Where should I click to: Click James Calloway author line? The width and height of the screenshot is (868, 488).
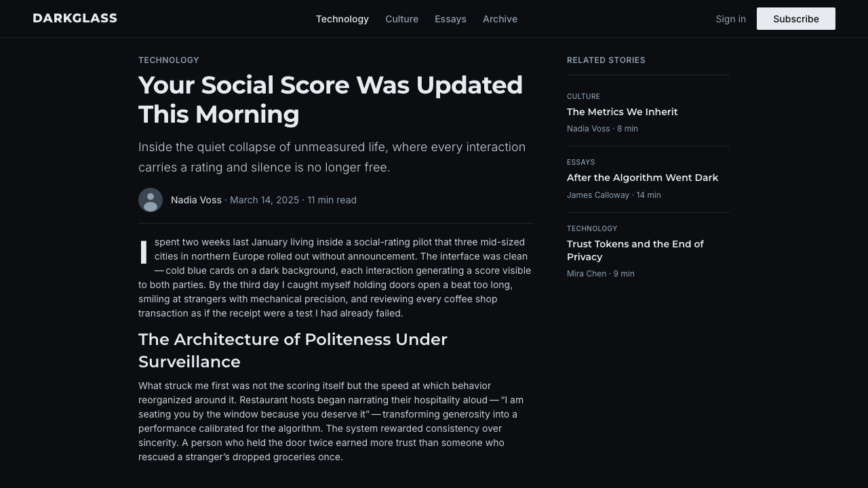tap(614, 195)
